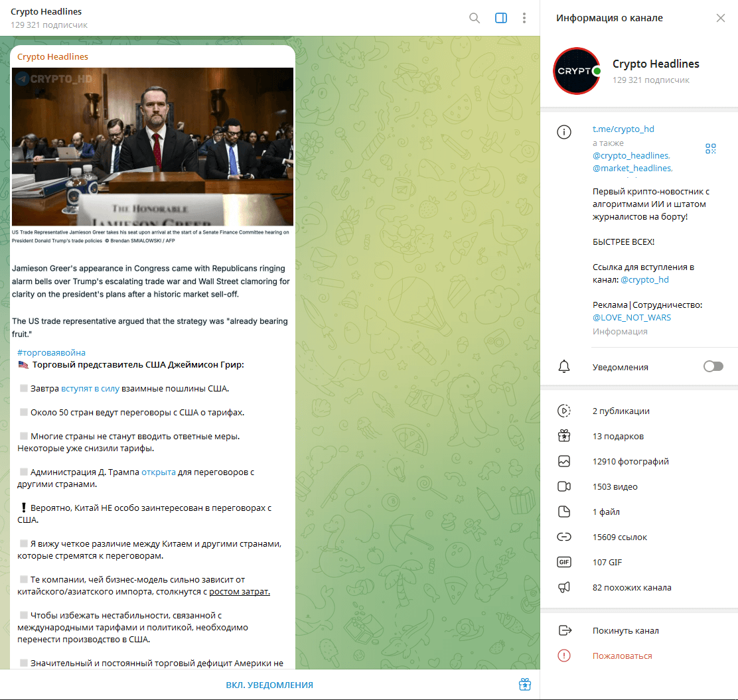Screen dimensions: 738x700
Task: Toggle the channel info side panel icon
Action: [x=501, y=18]
